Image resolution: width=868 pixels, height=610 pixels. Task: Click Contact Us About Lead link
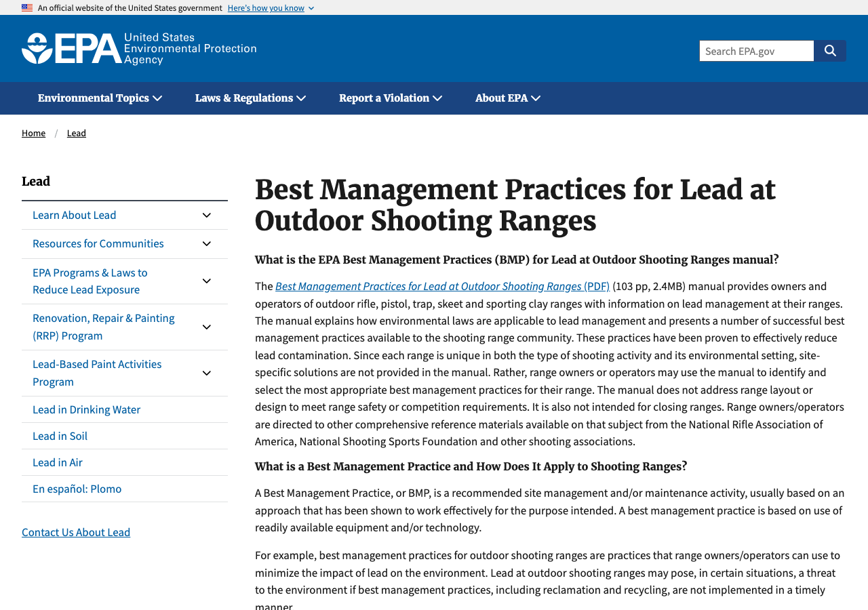pyautogui.click(x=76, y=532)
